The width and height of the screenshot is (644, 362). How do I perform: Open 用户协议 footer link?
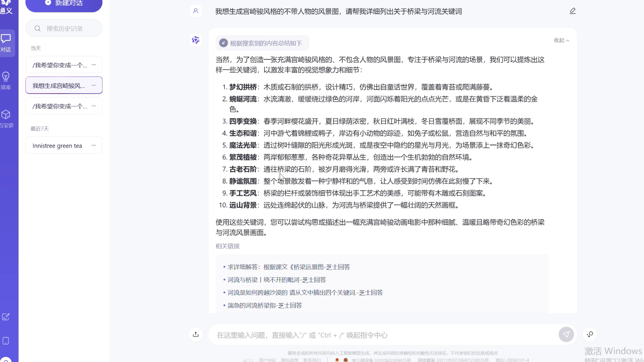(267, 360)
